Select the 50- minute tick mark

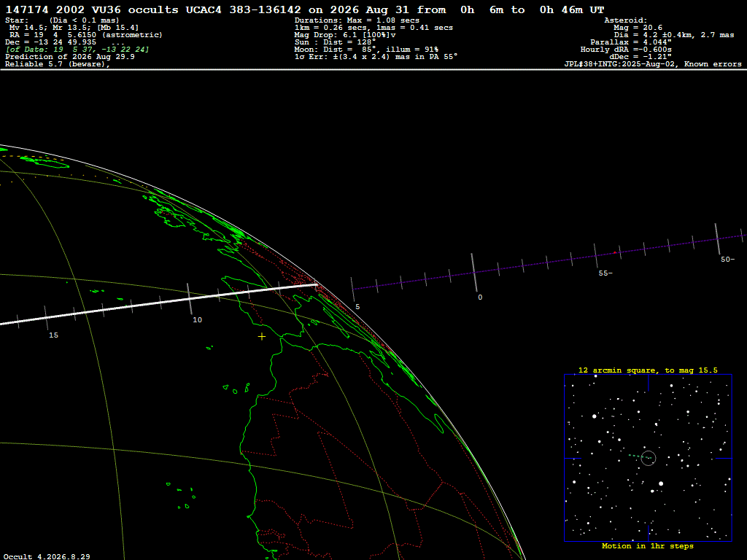click(717, 239)
